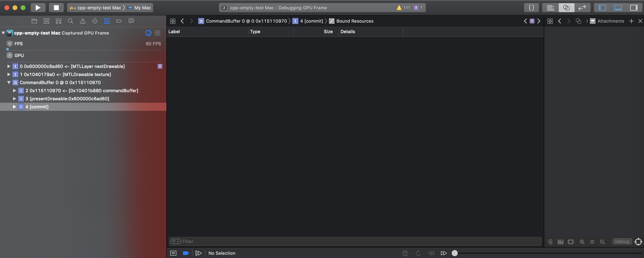This screenshot has width=644, height=258.
Task: Toggle the left navigator panel visibility
Action: [x=602, y=7]
